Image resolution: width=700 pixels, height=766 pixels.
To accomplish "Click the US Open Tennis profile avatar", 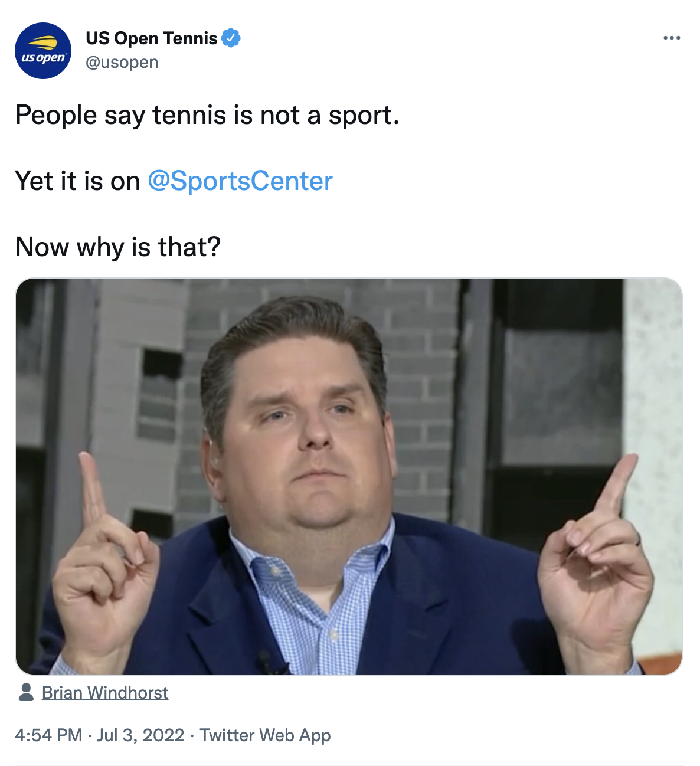I will (x=44, y=50).
